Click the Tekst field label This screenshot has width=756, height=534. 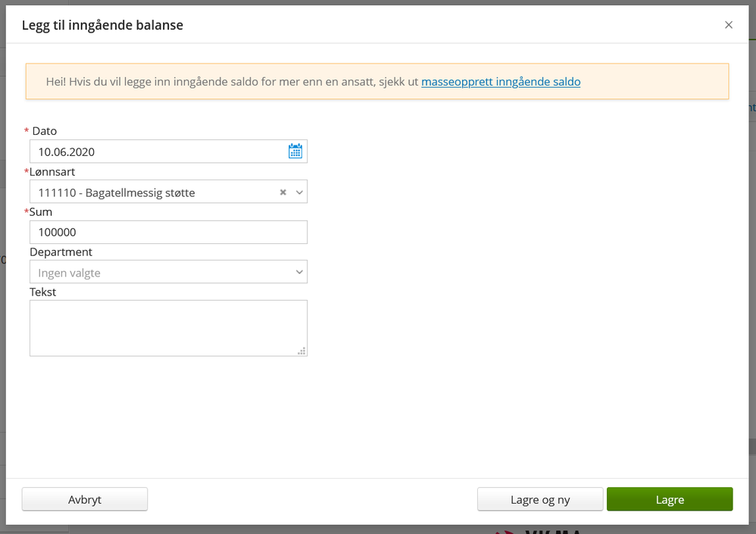coord(43,292)
